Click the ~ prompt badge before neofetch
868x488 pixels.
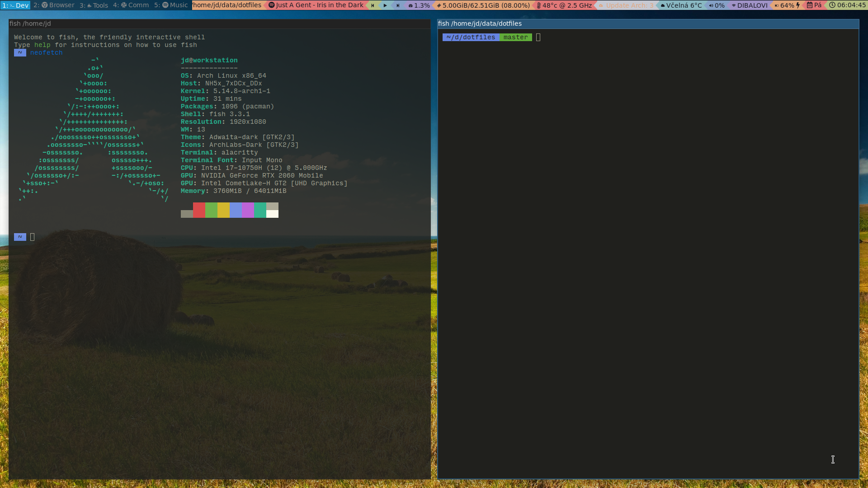(x=20, y=53)
